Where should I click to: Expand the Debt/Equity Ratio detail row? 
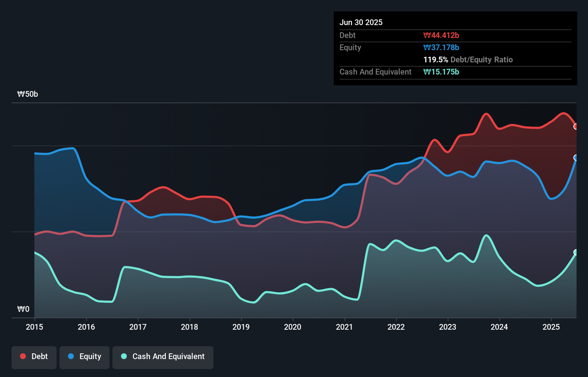468,59
